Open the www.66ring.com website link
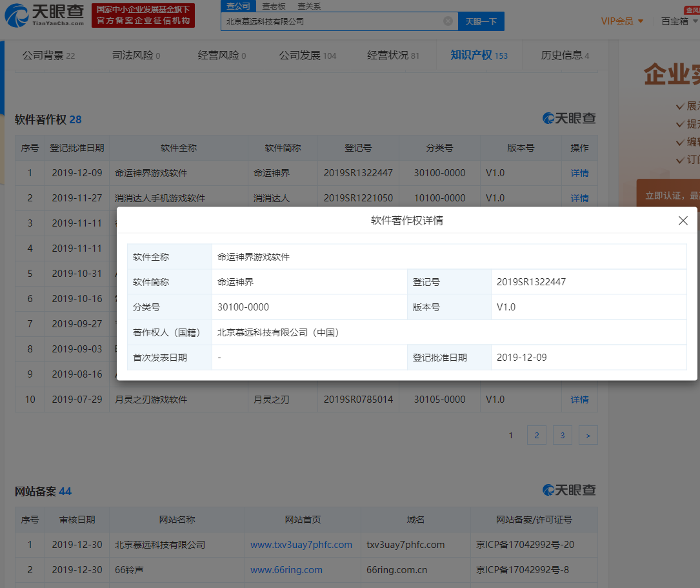The image size is (700, 588). (x=286, y=570)
